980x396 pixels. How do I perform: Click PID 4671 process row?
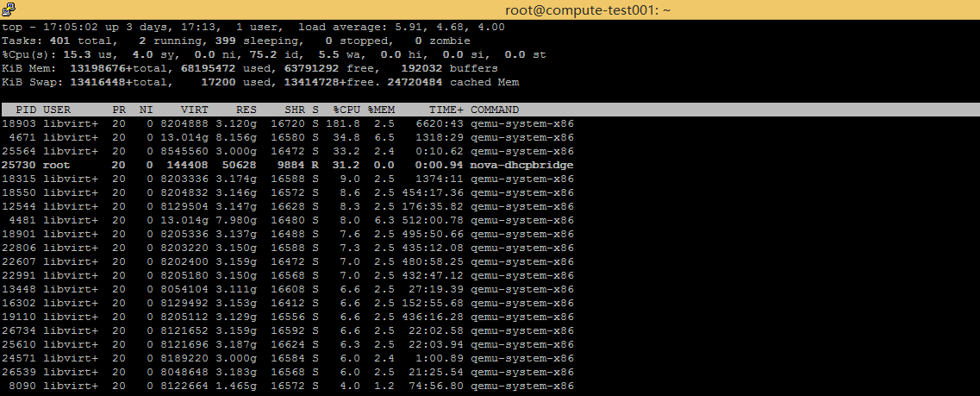click(x=288, y=138)
